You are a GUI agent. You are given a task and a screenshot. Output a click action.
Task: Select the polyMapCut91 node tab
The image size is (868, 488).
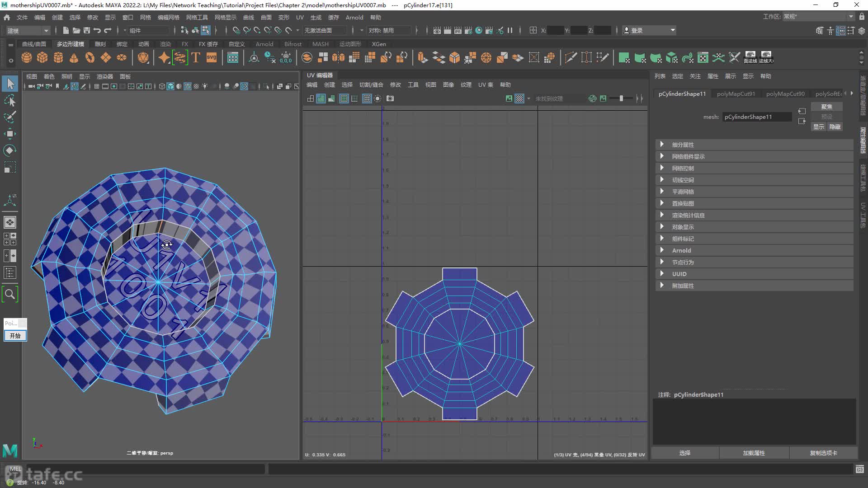(736, 94)
